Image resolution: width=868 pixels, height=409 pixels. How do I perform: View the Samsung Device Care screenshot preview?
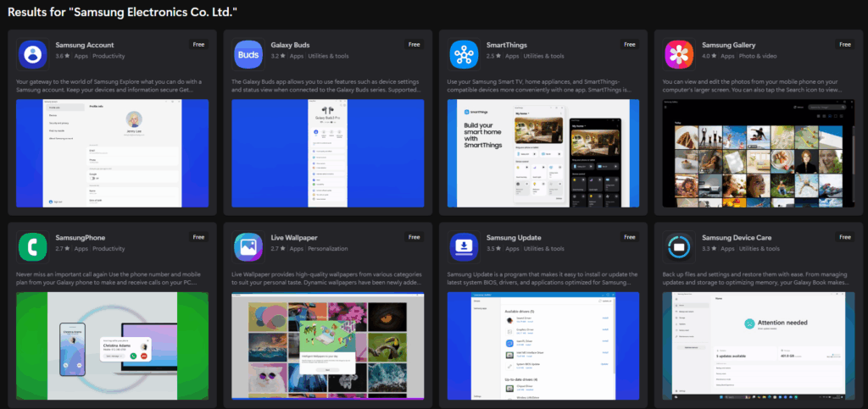pos(759,346)
